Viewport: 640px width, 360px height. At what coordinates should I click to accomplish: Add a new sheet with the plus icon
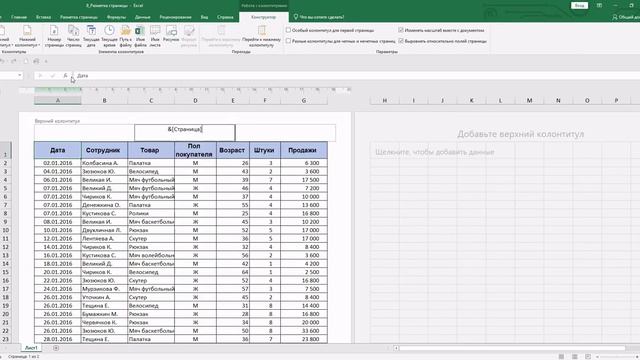coord(56,348)
